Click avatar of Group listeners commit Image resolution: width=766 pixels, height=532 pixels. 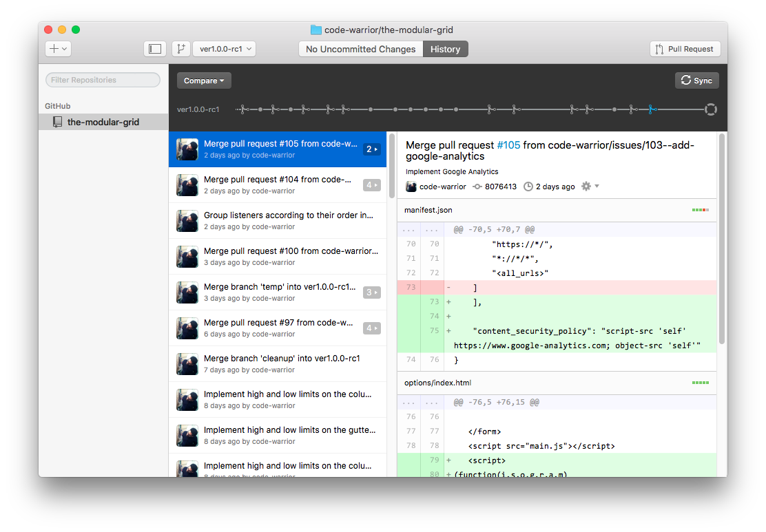[x=187, y=221]
